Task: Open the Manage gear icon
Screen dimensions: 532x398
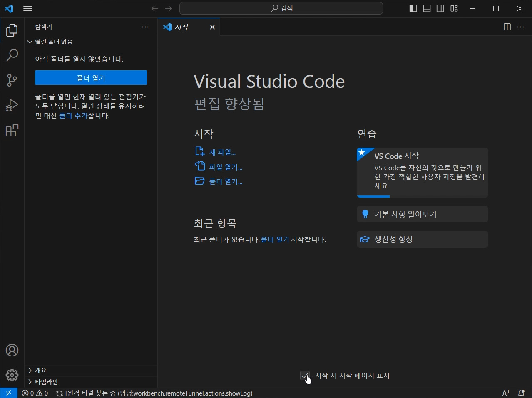Action: click(x=12, y=375)
